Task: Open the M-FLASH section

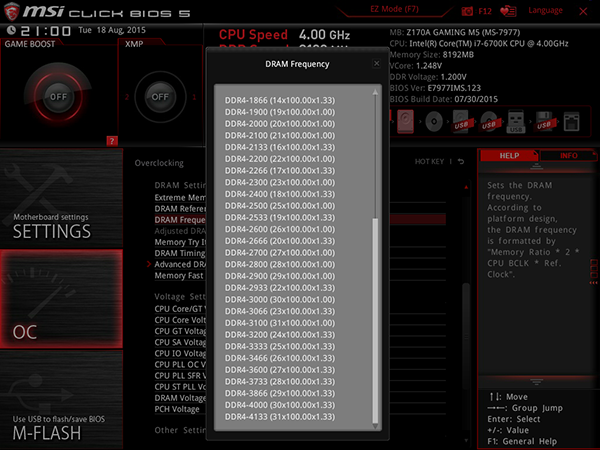Action: tap(61, 399)
